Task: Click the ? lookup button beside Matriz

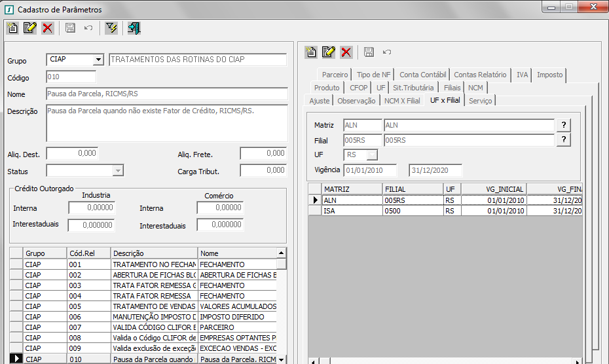Action: [x=563, y=125]
